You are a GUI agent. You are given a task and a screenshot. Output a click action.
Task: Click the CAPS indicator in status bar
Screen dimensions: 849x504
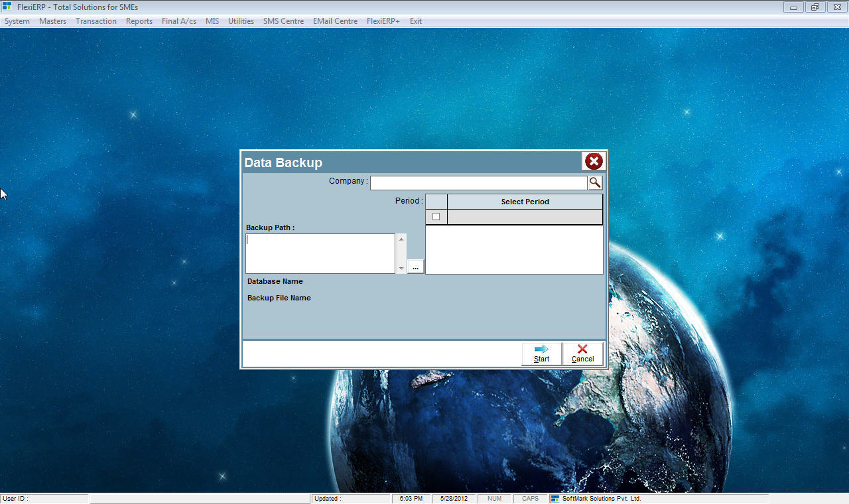point(530,499)
